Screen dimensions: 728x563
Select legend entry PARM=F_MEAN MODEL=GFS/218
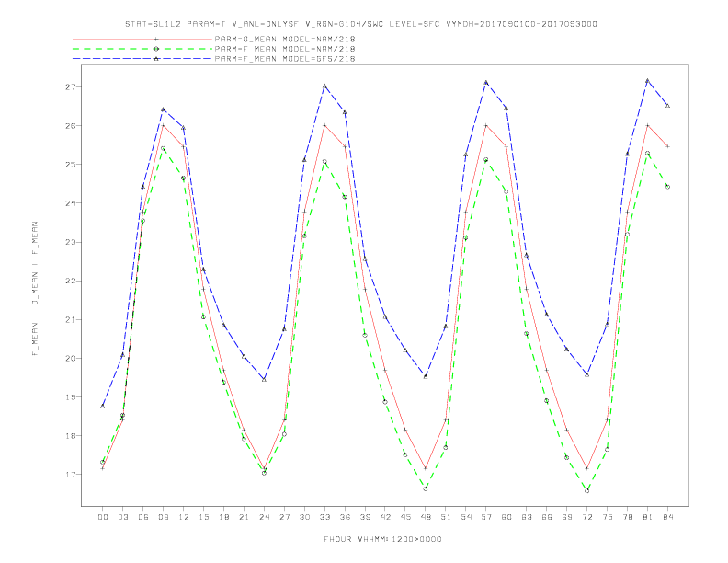pos(285,59)
